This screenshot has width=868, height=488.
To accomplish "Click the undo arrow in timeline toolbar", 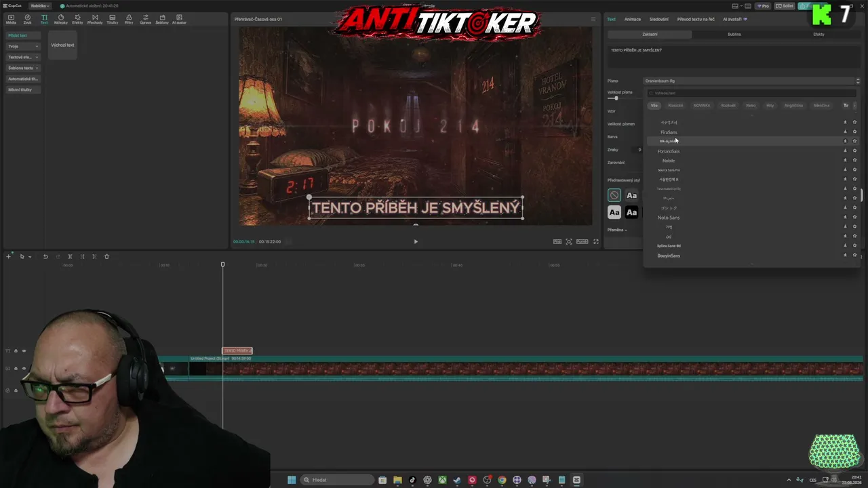I will [45, 257].
